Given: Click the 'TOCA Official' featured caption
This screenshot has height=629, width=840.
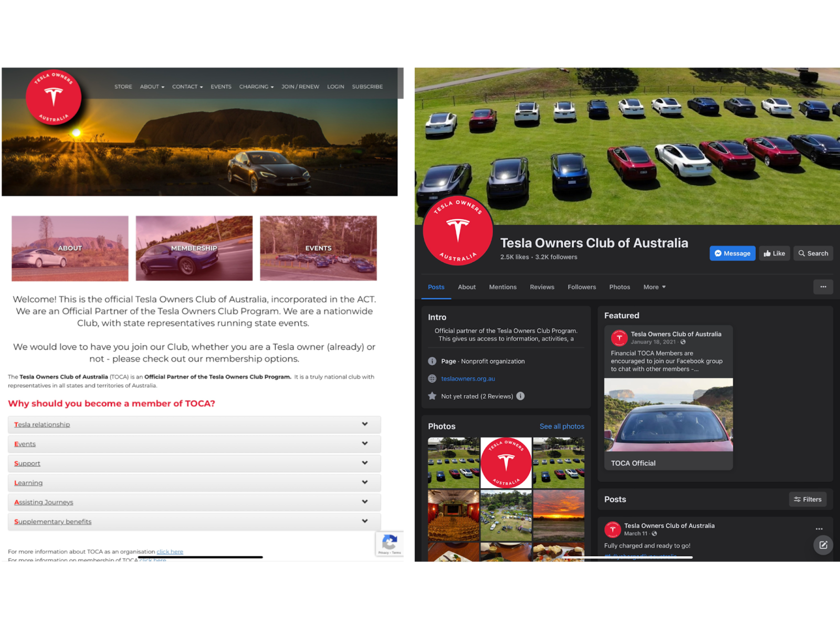Looking at the screenshot, I should click(633, 463).
